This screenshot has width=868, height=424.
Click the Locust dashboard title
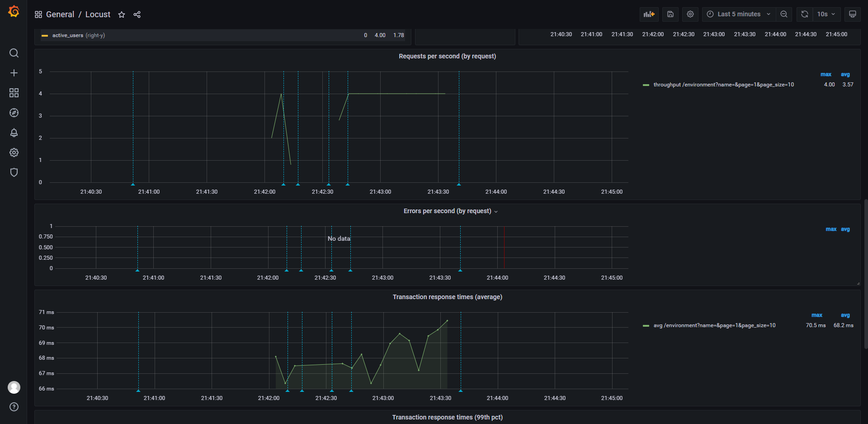click(x=98, y=14)
